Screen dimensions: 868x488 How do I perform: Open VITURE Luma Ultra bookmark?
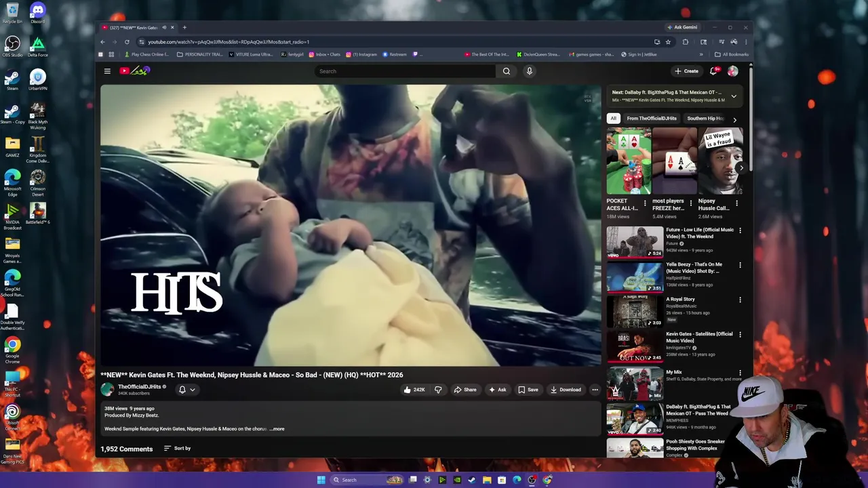tap(250, 55)
